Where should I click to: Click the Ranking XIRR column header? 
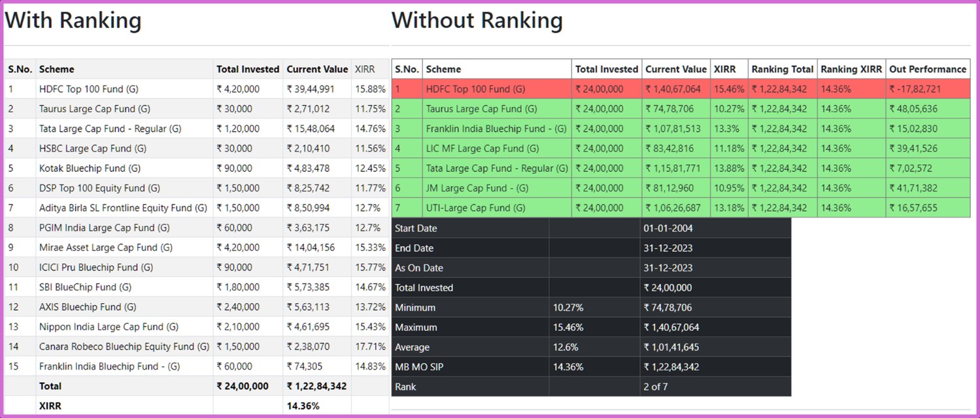pyautogui.click(x=851, y=69)
